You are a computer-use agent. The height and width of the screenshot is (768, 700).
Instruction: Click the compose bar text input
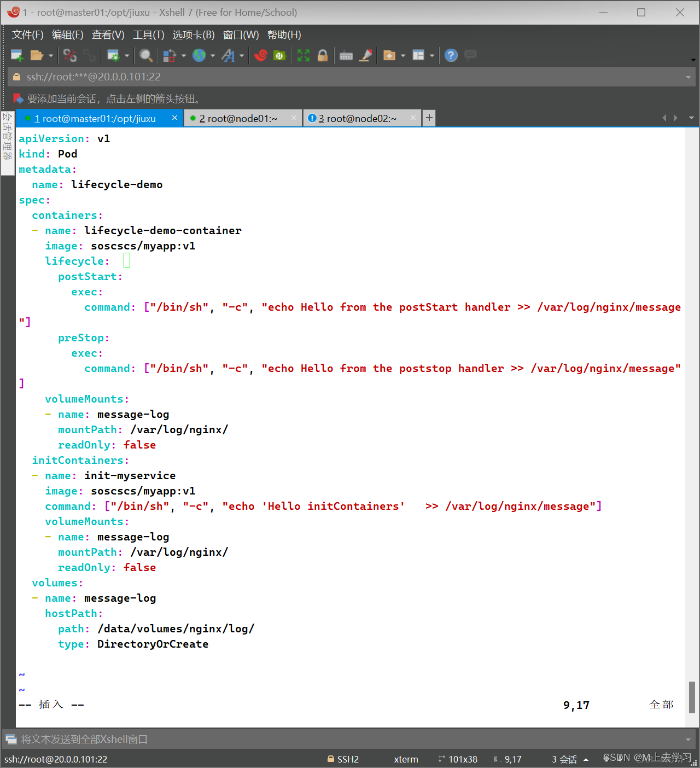pos(350,740)
